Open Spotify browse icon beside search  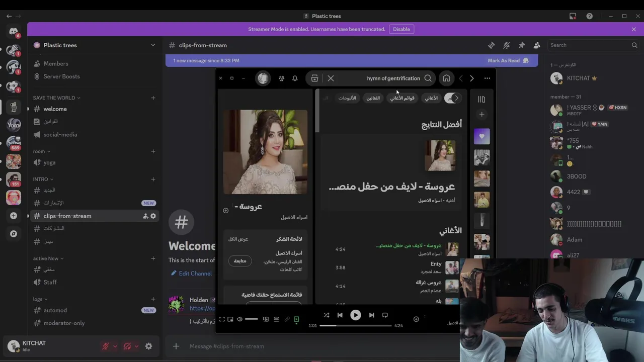[314, 78]
